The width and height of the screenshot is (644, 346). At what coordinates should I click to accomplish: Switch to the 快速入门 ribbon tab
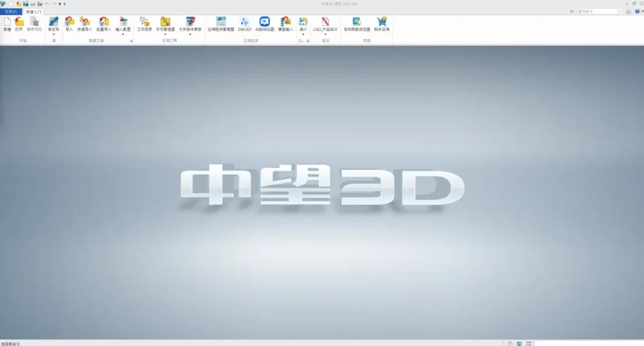point(34,11)
